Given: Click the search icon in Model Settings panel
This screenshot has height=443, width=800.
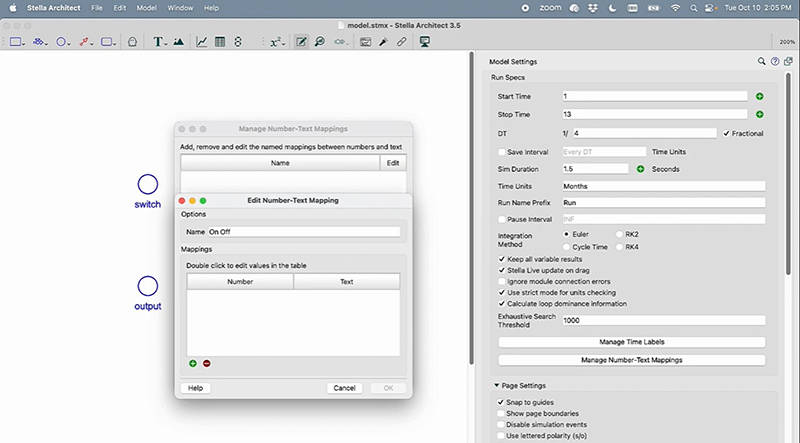Looking at the screenshot, I should pos(762,61).
